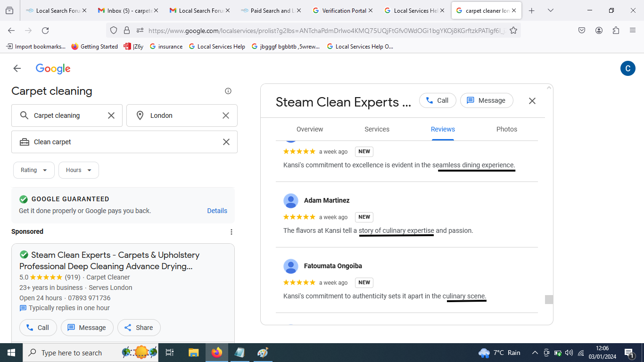Reload the page with the refresh icon
The width and height of the screenshot is (644, 362).
click(45, 30)
